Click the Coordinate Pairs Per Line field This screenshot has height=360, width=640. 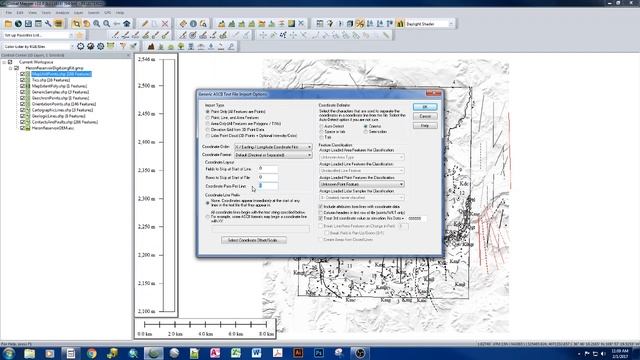click(268, 186)
